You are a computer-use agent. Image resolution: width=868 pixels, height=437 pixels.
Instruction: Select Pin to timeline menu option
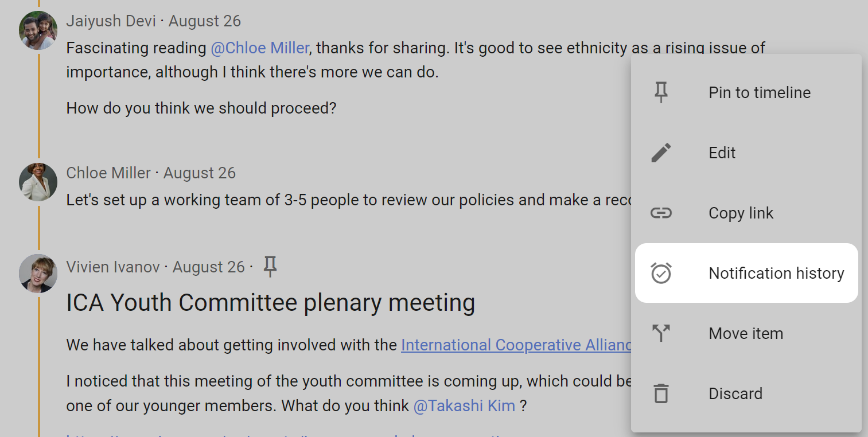pyautogui.click(x=759, y=93)
